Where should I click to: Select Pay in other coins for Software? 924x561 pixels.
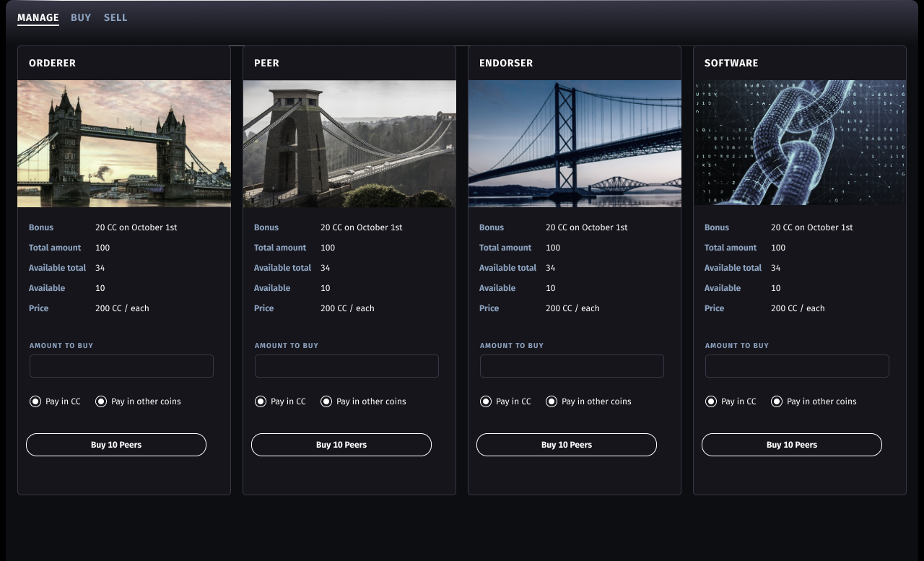[777, 401]
